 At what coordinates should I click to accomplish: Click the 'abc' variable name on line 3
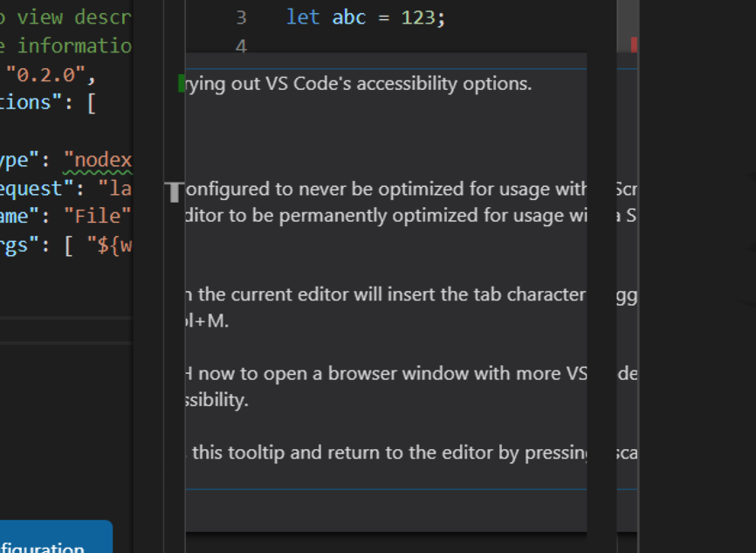pyautogui.click(x=349, y=17)
